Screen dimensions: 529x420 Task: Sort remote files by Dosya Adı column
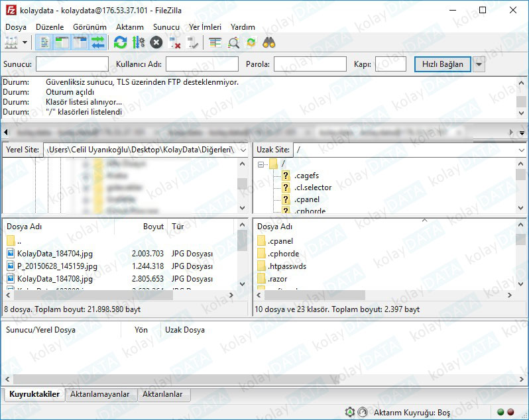384,227
